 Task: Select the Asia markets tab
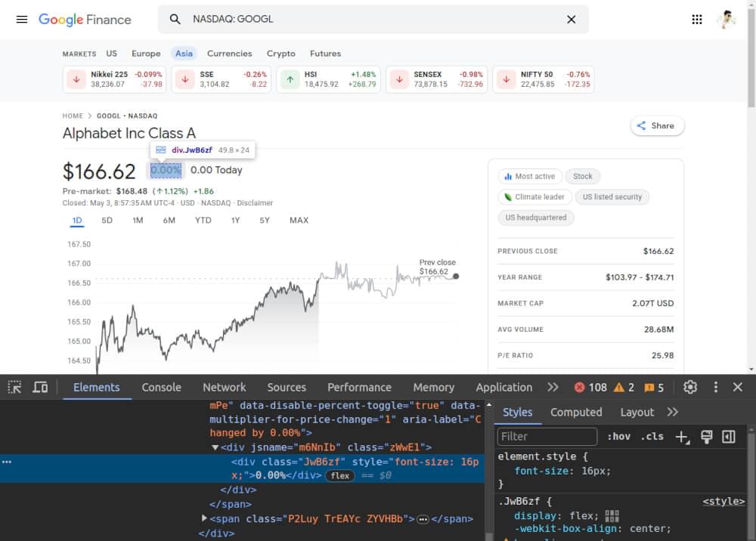(184, 54)
